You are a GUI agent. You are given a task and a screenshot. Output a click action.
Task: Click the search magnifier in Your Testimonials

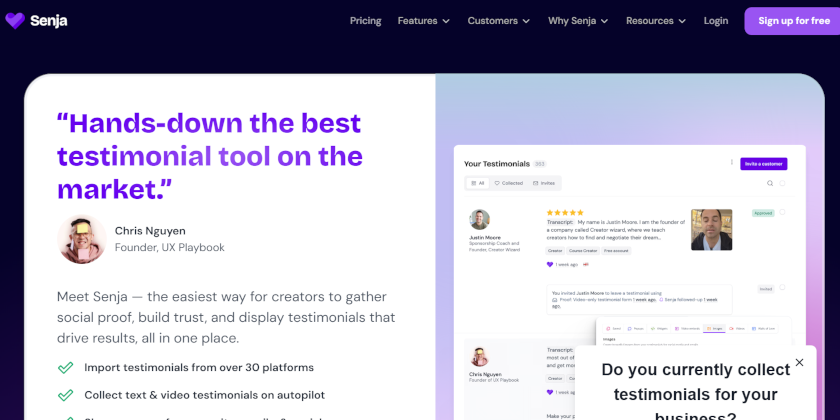(770, 183)
